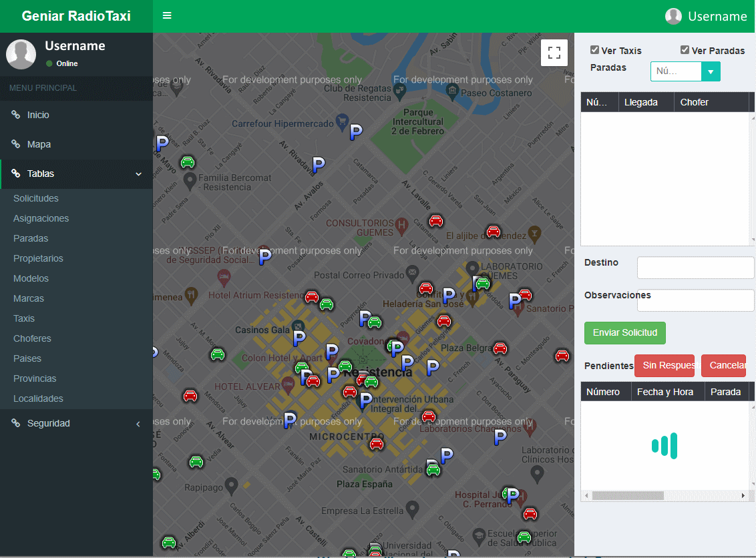Select the red taxi beside Hotel Atrium
756x558 pixels.
(x=312, y=296)
